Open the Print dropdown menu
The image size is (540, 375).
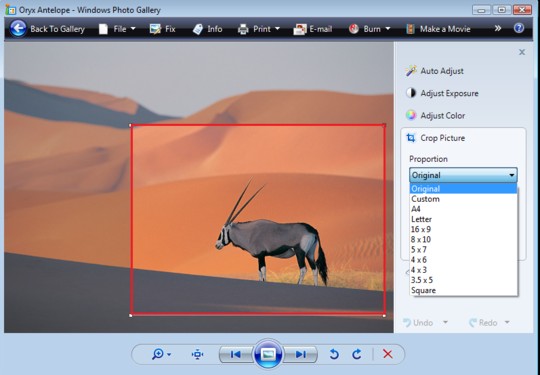(259, 29)
